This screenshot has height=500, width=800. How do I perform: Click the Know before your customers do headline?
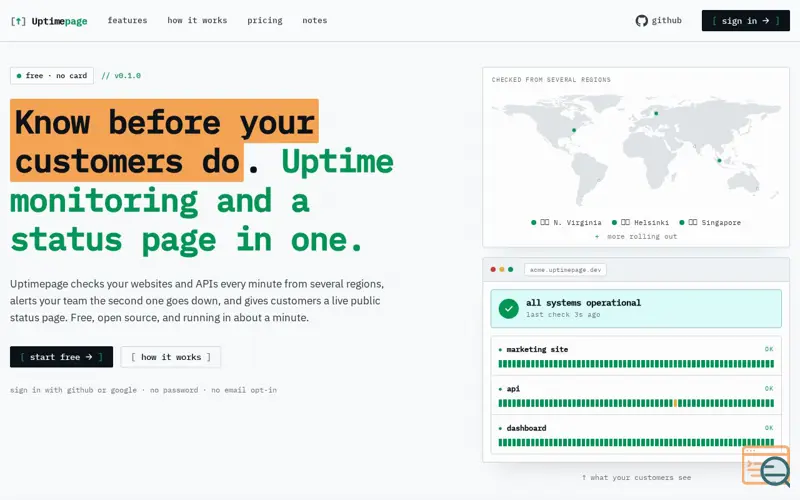(x=164, y=141)
